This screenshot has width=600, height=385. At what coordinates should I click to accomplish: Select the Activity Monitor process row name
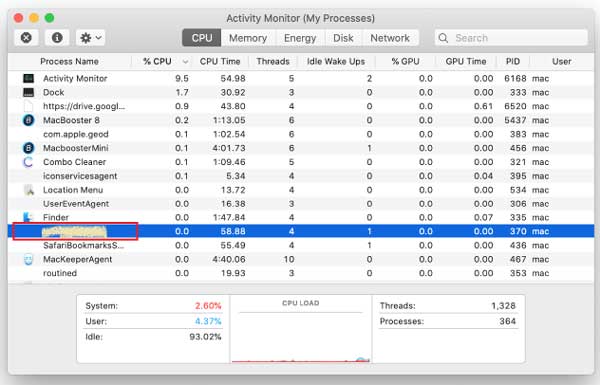(x=75, y=78)
